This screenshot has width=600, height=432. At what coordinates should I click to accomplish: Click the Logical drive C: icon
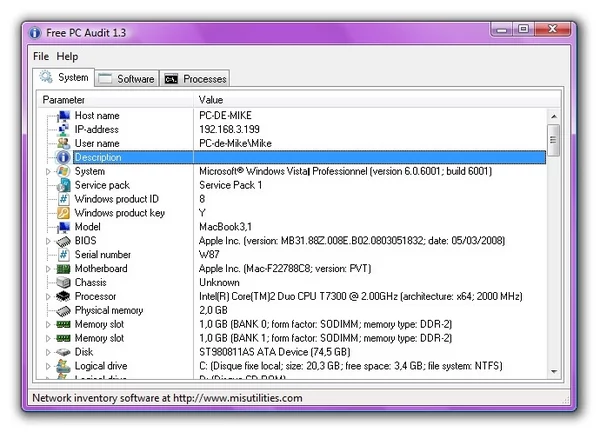(x=64, y=366)
